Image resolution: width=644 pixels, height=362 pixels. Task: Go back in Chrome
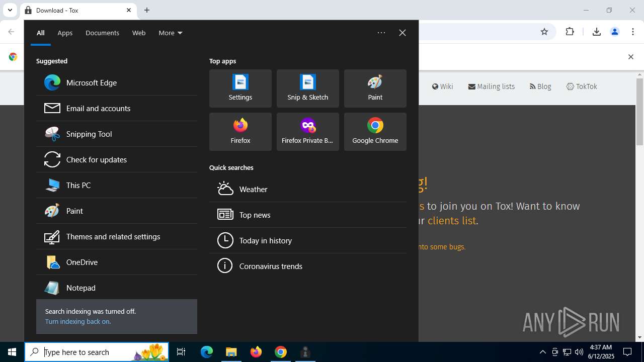point(11,32)
